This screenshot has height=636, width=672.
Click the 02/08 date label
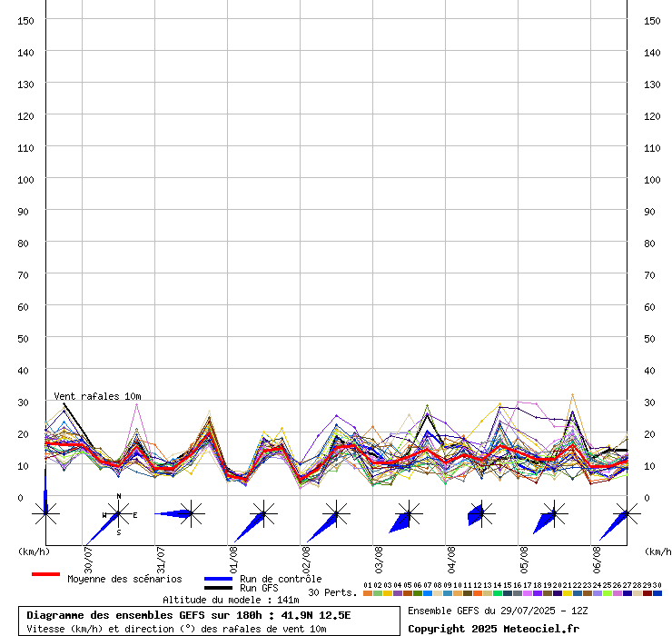[x=306, y=560]
